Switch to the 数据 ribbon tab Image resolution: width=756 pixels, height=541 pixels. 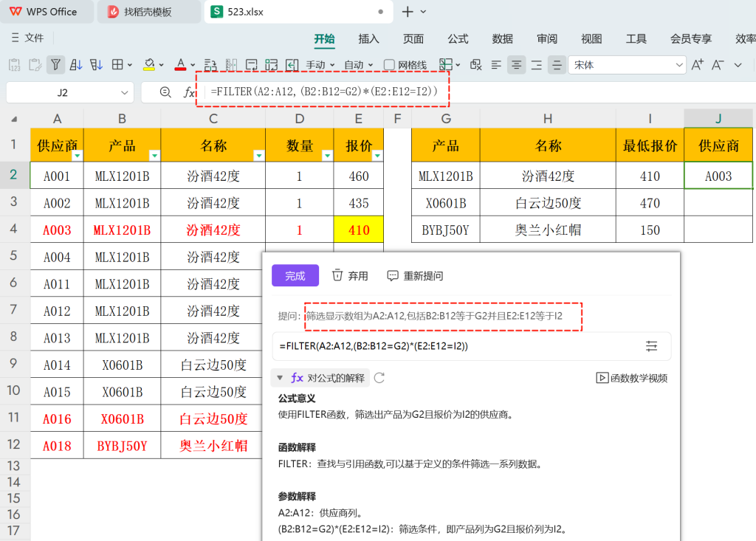pos(502,38)
